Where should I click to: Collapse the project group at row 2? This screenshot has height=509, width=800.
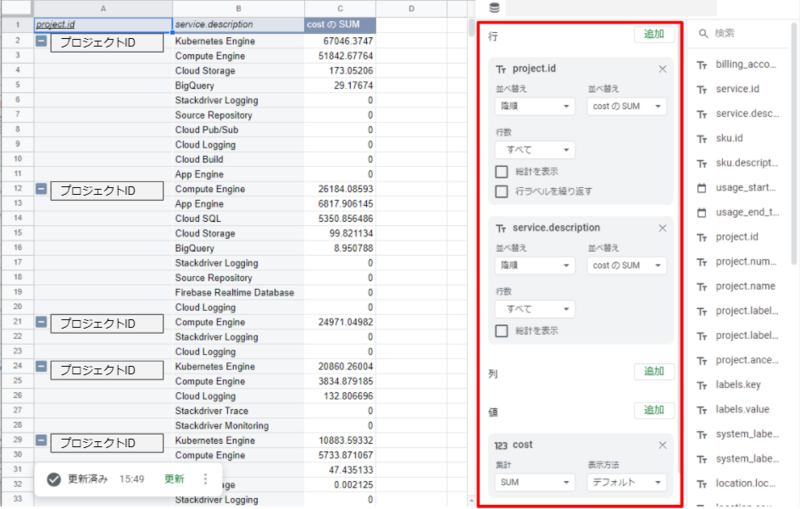pyautogui.click(x=41, y=41)
